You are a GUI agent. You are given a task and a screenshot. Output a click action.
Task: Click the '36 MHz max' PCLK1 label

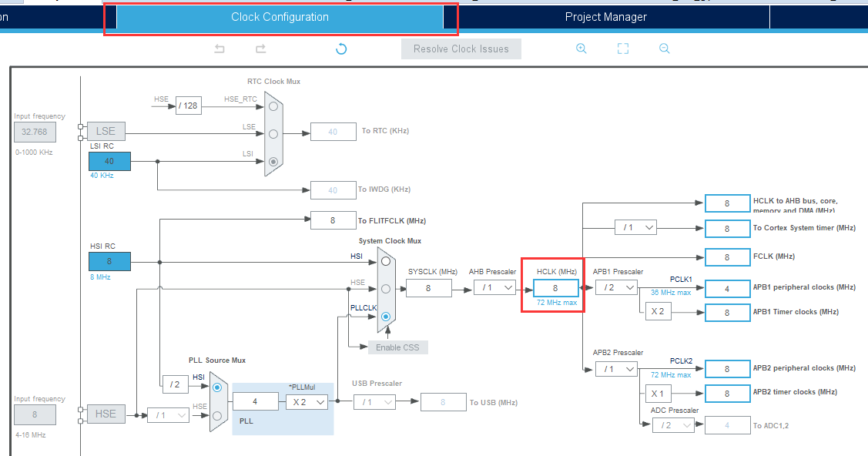[671, 293]
